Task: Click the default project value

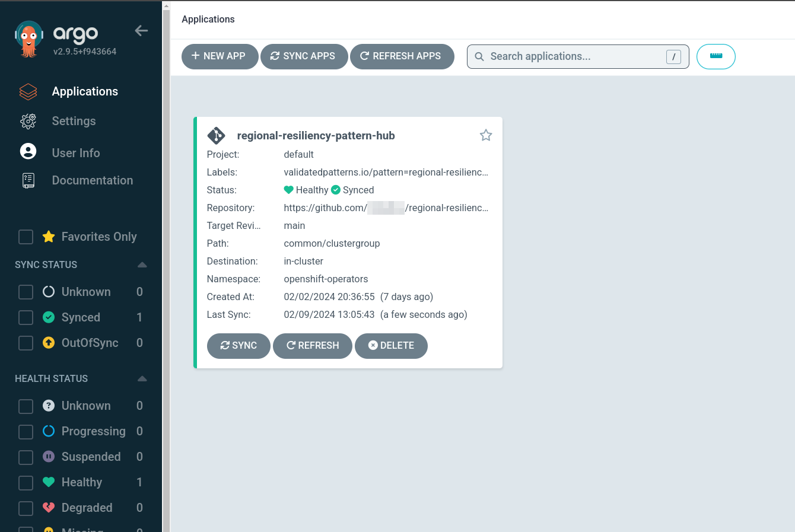Action: [x=298, y=155]
